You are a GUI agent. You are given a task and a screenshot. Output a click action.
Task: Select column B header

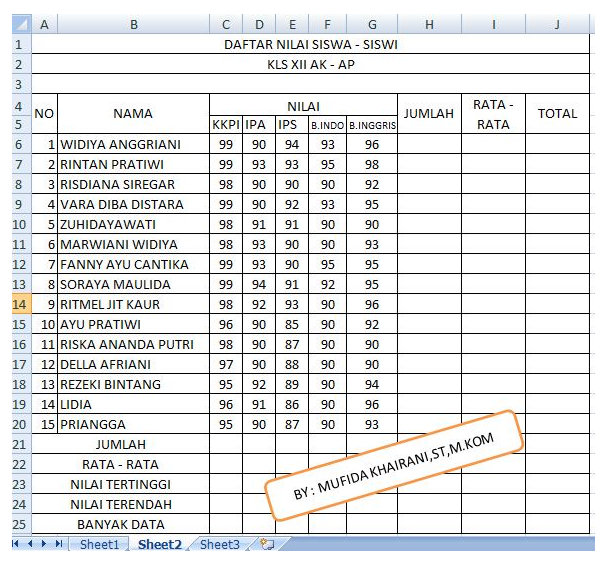[x=133, y=24]
